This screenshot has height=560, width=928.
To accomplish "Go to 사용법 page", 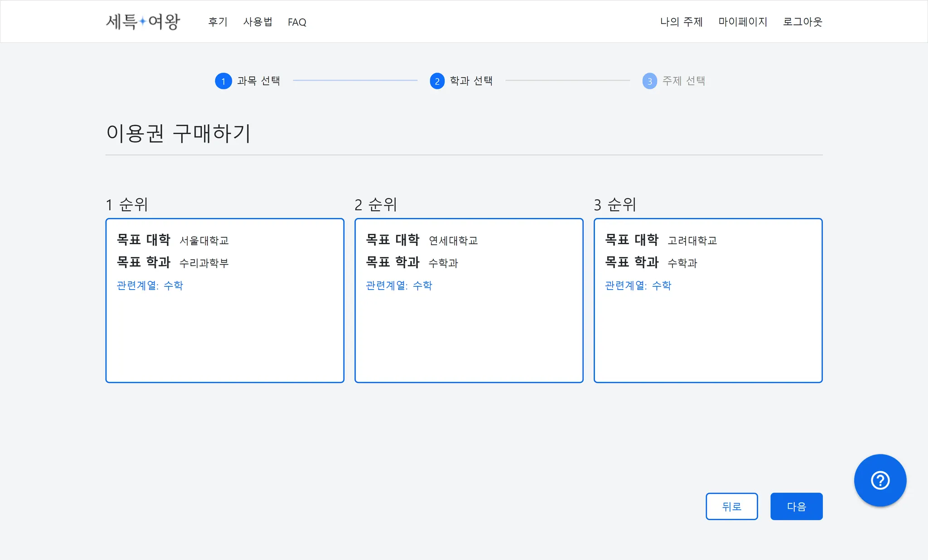I will [x=257, y=22].
